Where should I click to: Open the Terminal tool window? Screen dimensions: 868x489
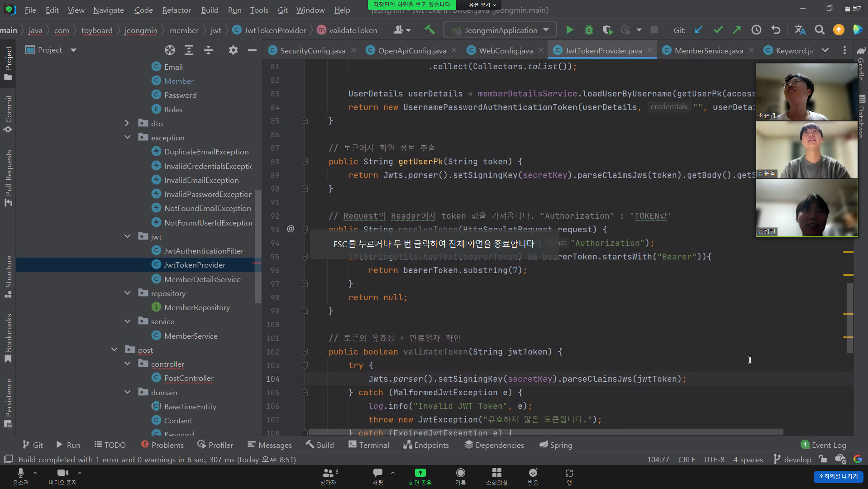tap(369, 445)
